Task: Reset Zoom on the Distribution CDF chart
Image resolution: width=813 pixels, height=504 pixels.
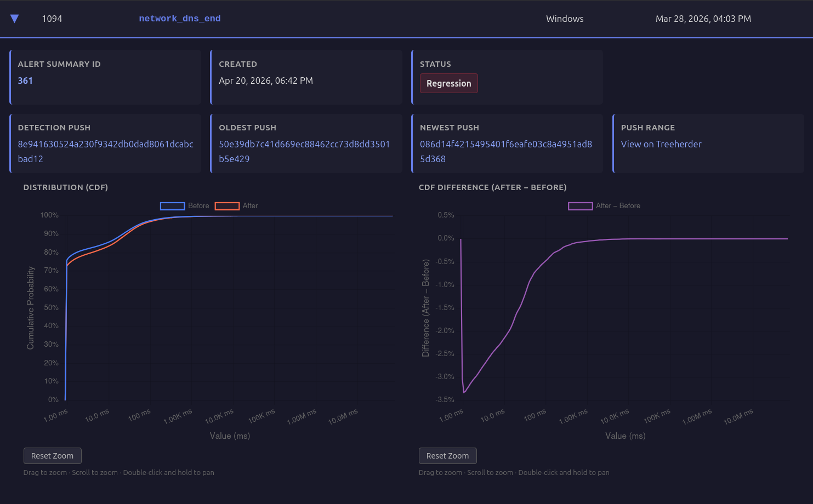Action: point(52,456)
